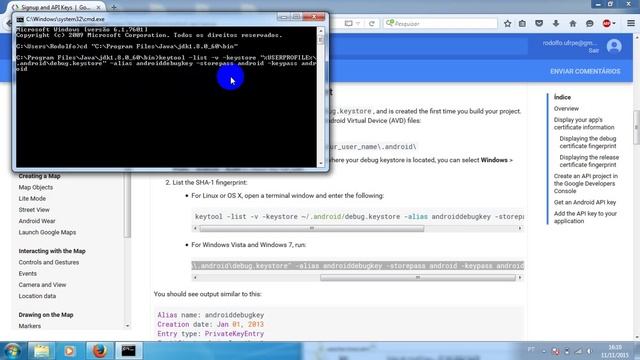Viewport: 640px width, 360px height.
Task: Open Location data page
Action: pyautogui.click(x=37, y=296)
